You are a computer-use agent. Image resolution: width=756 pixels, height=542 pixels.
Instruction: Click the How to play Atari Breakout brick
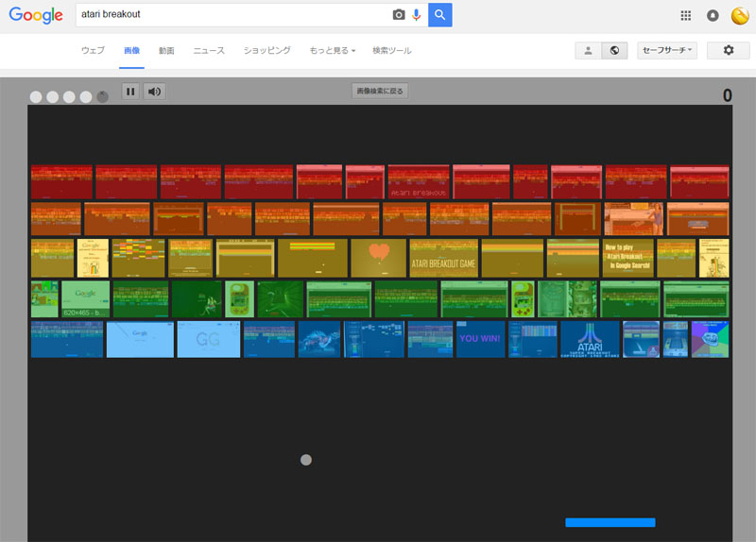point(627,258)
